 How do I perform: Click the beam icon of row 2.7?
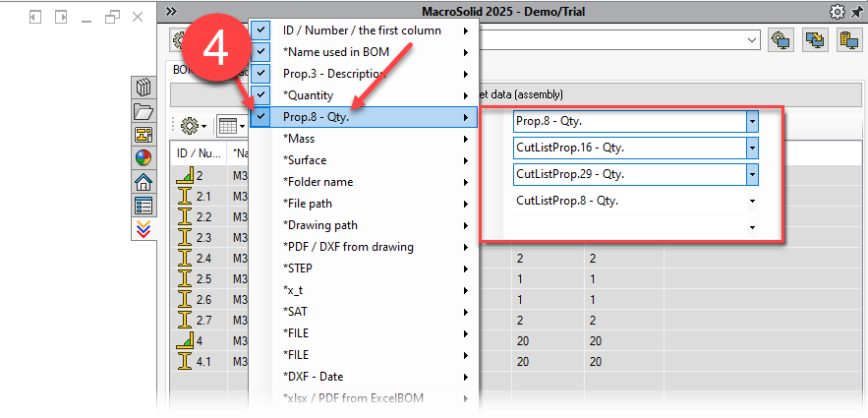pyautogui.click(x=186, y=320)
